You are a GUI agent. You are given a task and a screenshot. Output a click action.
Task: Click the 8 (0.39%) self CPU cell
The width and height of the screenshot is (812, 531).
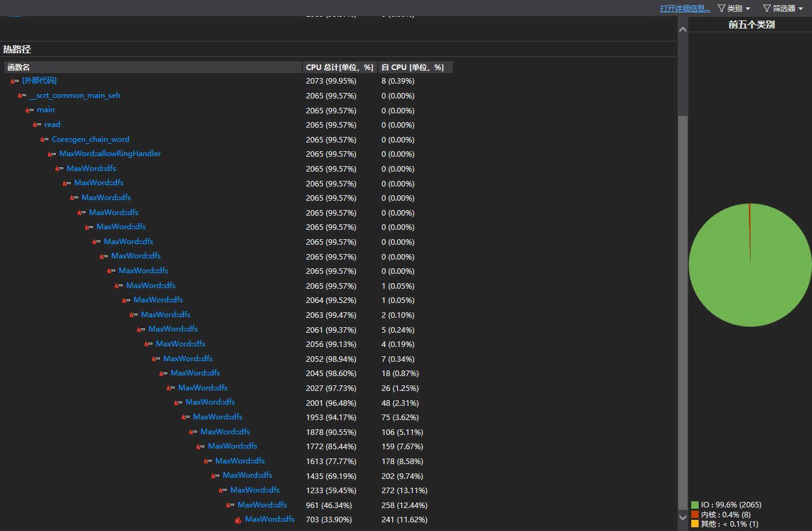tap(398, 81)
